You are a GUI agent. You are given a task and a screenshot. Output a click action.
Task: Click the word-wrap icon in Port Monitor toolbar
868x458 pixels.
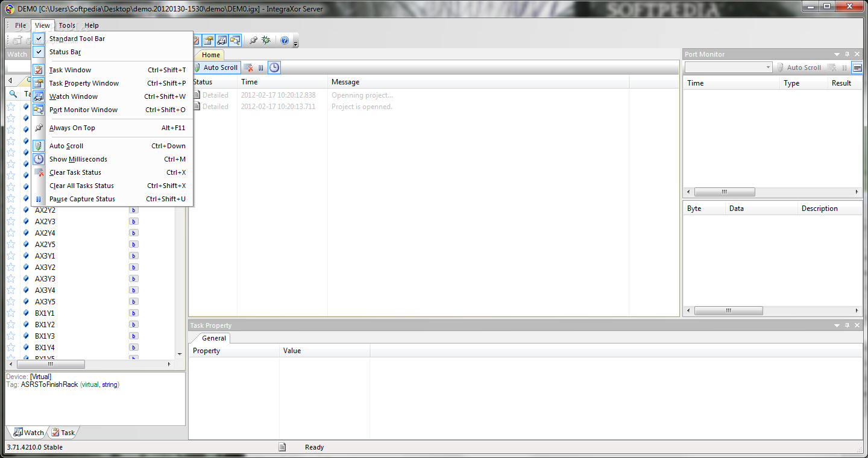[x=857, y=67]
